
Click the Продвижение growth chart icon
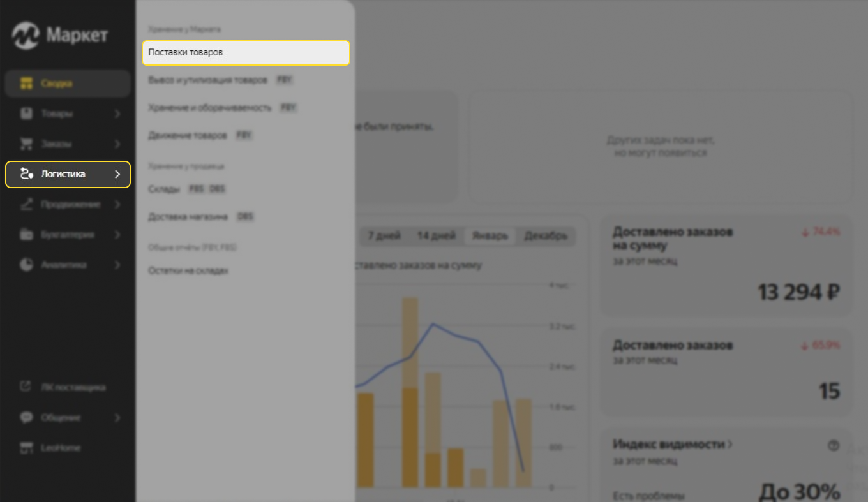(x=26, y=205)
